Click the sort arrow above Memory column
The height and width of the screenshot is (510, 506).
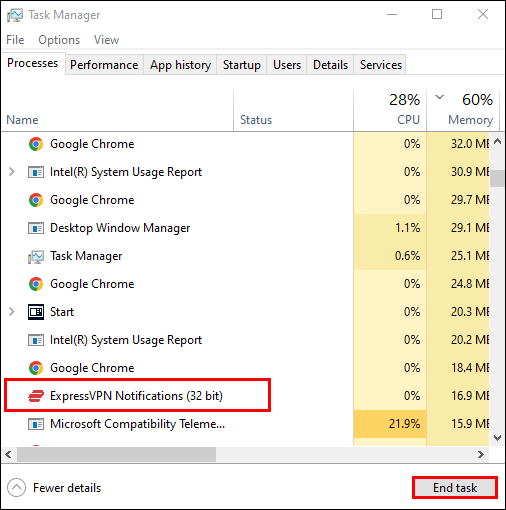[440, 97]
